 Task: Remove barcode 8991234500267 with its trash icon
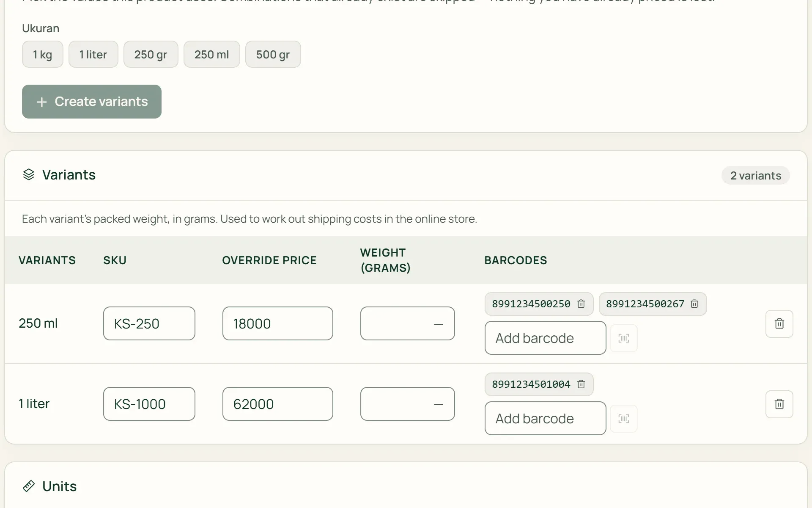pos(694,304)
